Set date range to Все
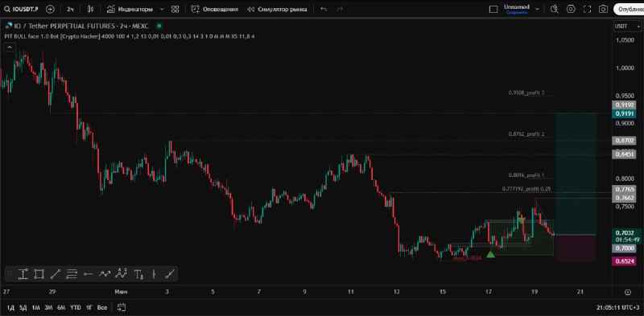This screenshot has width=644, height=316. point(102,307)
